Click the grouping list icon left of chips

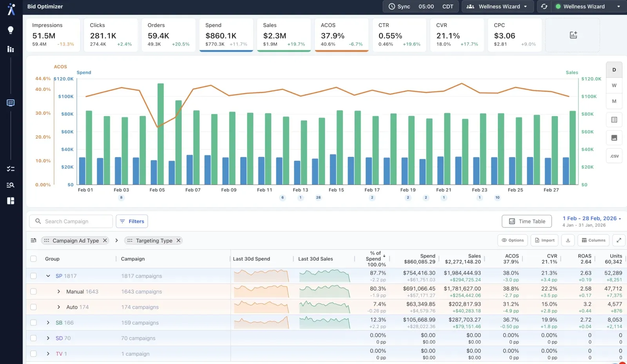coord(33,240)
